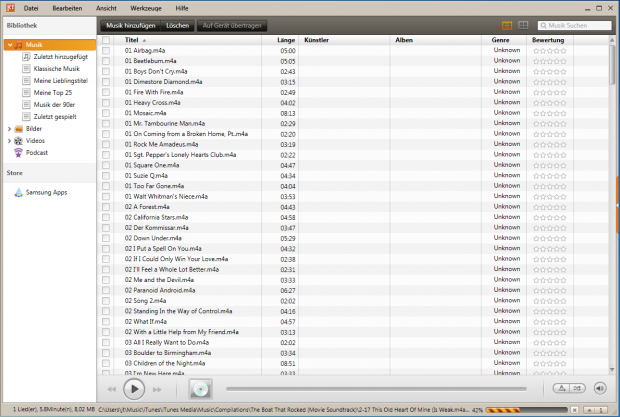Sort by Künstler column header
Screen dimensions: 620x417
coord(344,40)
